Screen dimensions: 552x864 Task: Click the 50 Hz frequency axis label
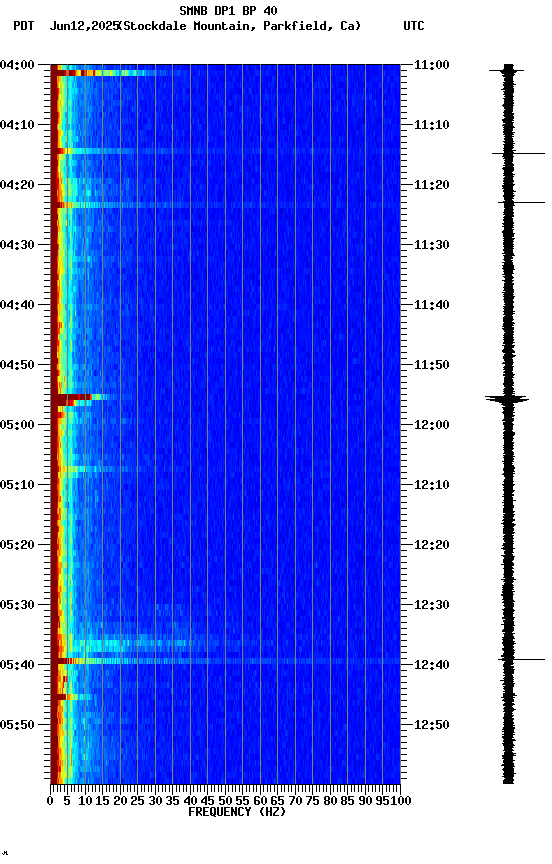pyautogui.click(x=225, y=801)
